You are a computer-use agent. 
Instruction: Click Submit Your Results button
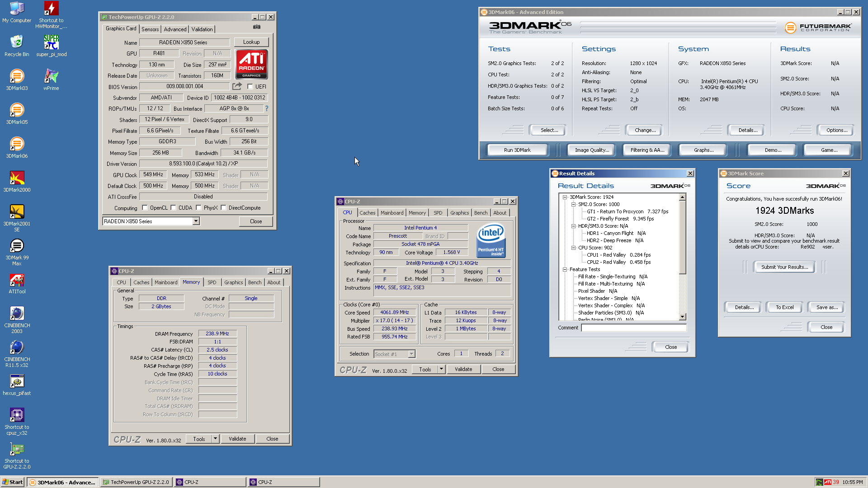tap(784, 267)
